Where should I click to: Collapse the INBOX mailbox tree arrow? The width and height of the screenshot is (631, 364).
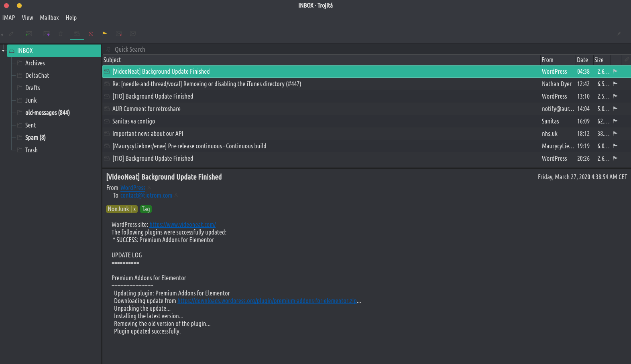[3, 51]
